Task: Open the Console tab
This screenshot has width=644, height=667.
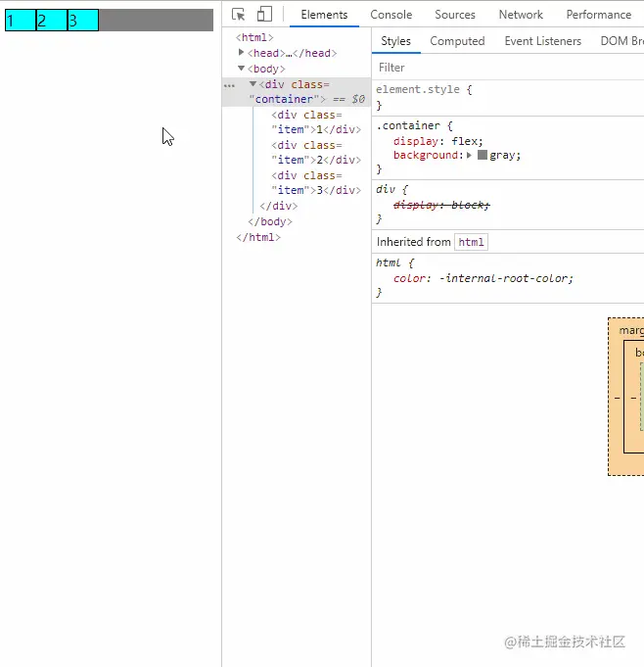Action: pyautogui.click(x=391, y=15)
